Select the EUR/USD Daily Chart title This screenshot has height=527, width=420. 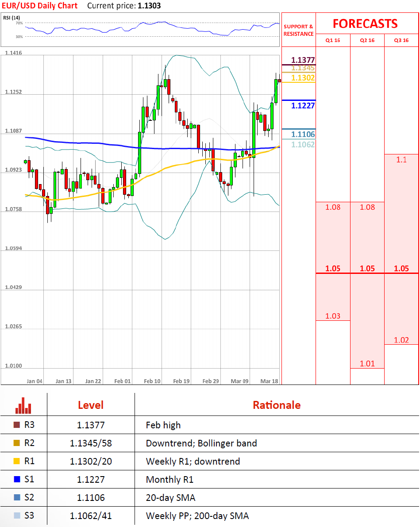coord(40,6)
